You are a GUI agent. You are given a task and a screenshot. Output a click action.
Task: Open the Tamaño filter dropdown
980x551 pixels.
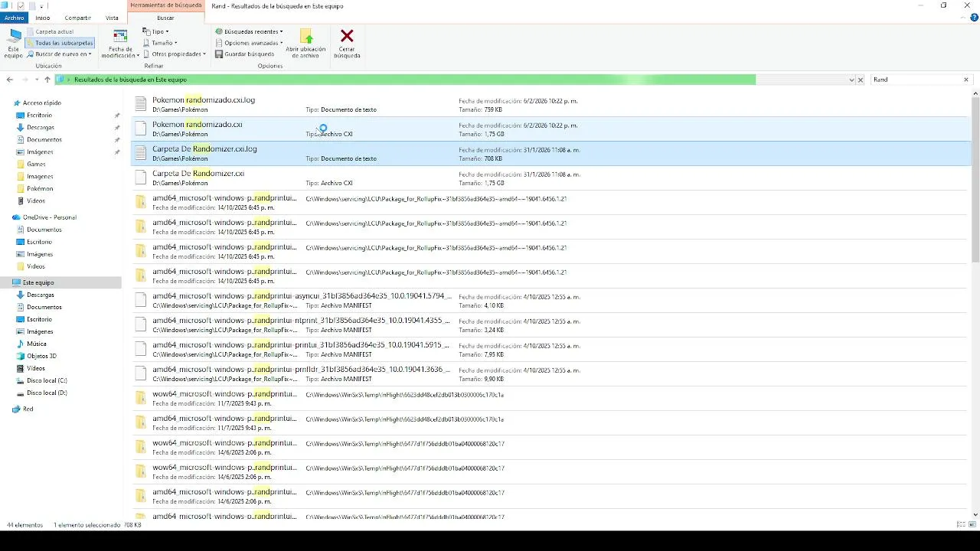(x=160, y=43)
